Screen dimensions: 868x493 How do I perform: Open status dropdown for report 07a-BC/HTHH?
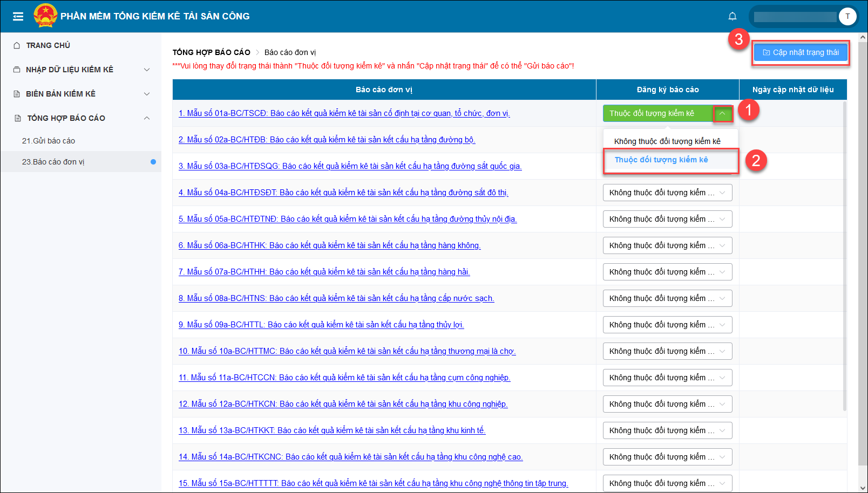[x=667, y=272]
